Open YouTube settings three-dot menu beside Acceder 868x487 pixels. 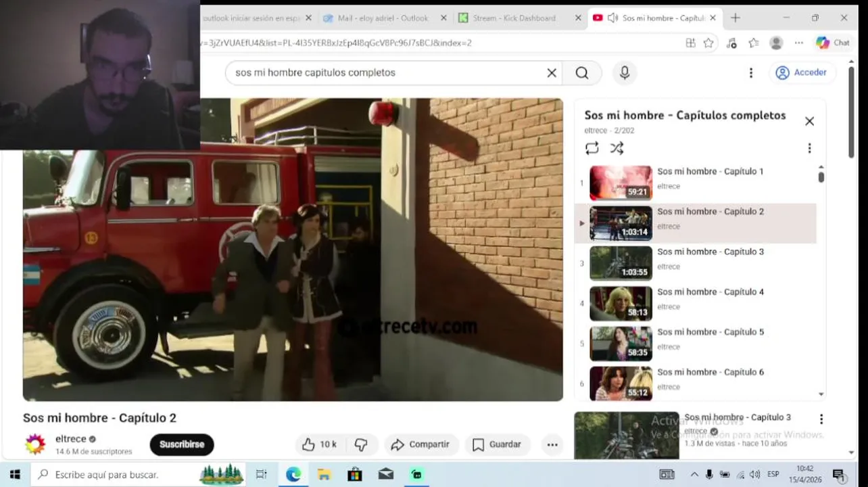[x=750, y=73]
